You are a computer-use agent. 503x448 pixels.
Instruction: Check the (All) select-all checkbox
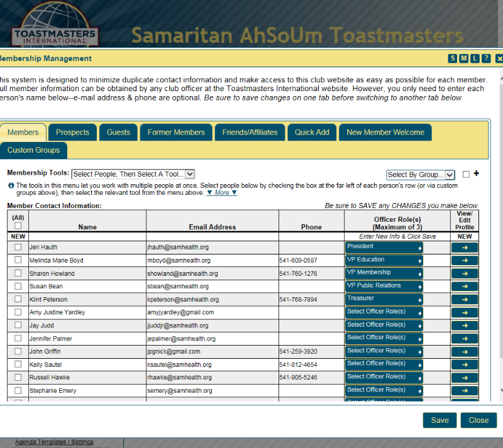click(x=18, y=226)
